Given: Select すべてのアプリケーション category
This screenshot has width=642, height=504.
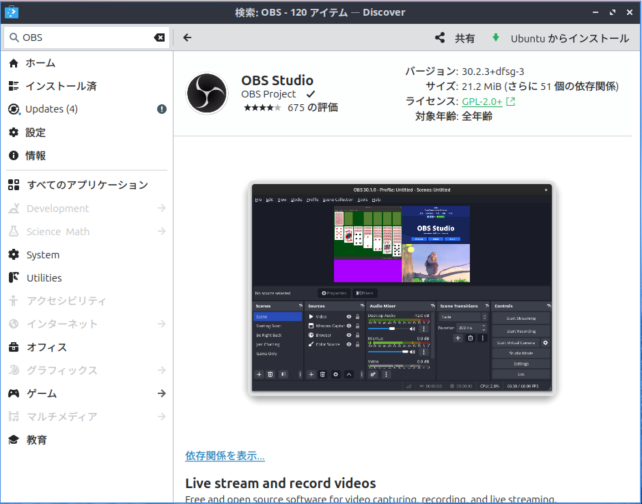Looking at the screenshot, I should pyautogui.click(x=87, y=185).
